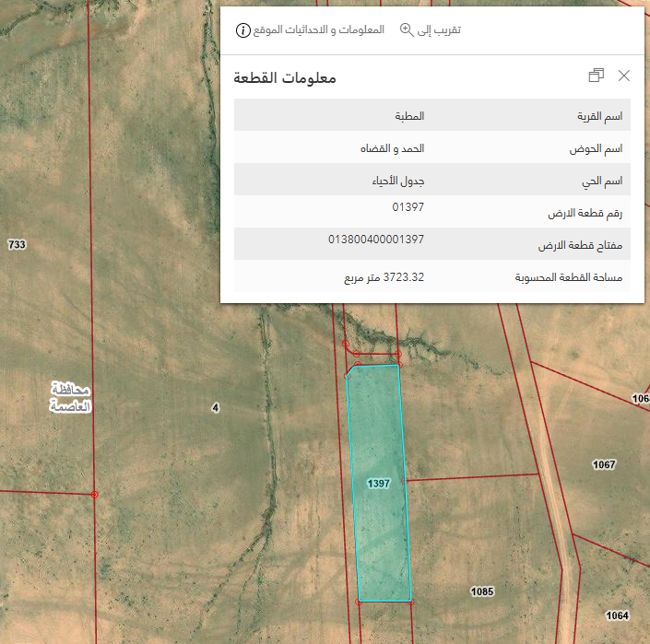The height and width of the screenshot is (644, 650).
Task: Click the location information 'i' icon
Action: click(242, 30)
